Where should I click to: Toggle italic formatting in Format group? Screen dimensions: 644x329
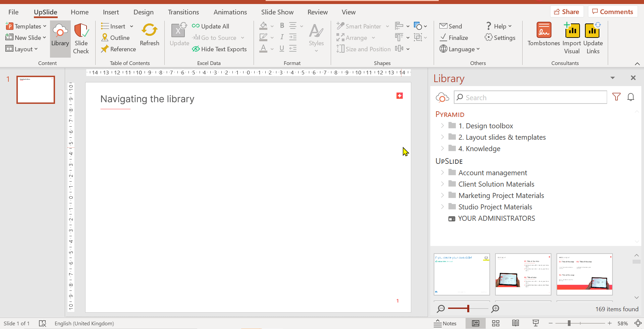click(x=282, y=37)
